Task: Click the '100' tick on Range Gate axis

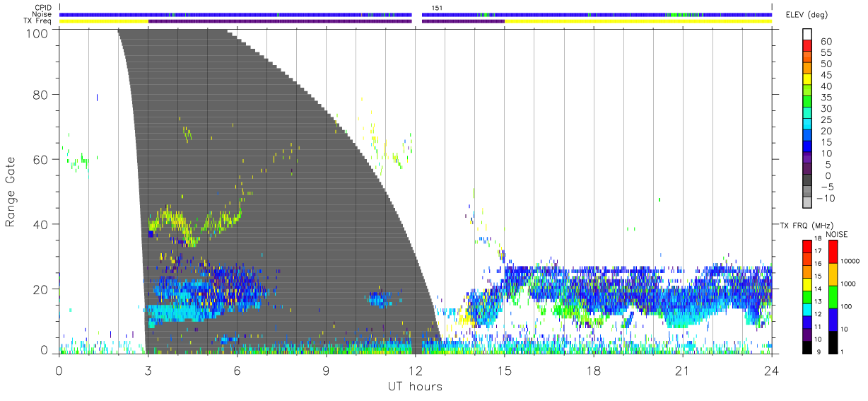Action: (38, 33)
